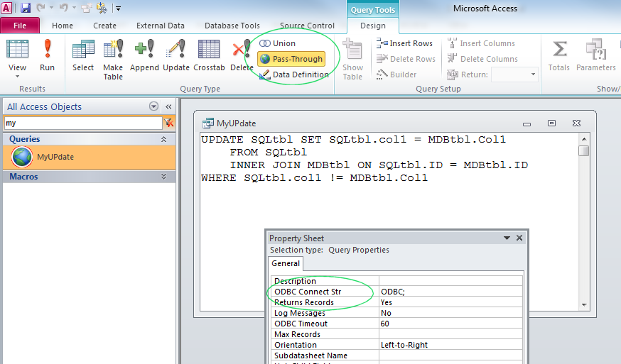The image size is (621, 364).
Task: Open Property Sheet options dropdown arrow
Action: [507, 238]
